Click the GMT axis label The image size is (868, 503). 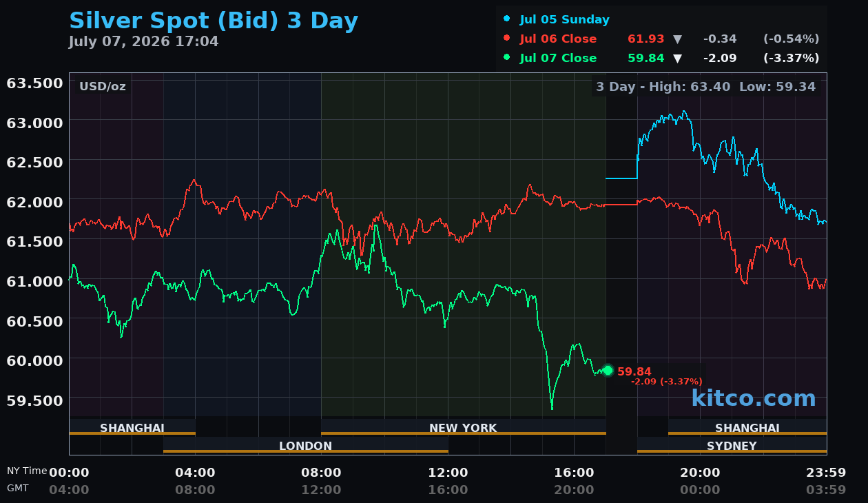pyautogui.click(x=18, y=488)
